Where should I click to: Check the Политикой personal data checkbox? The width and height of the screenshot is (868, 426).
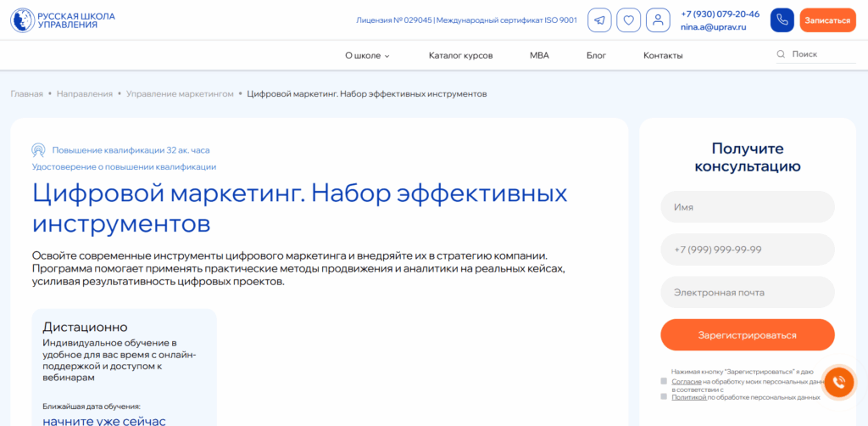(664, 396)
